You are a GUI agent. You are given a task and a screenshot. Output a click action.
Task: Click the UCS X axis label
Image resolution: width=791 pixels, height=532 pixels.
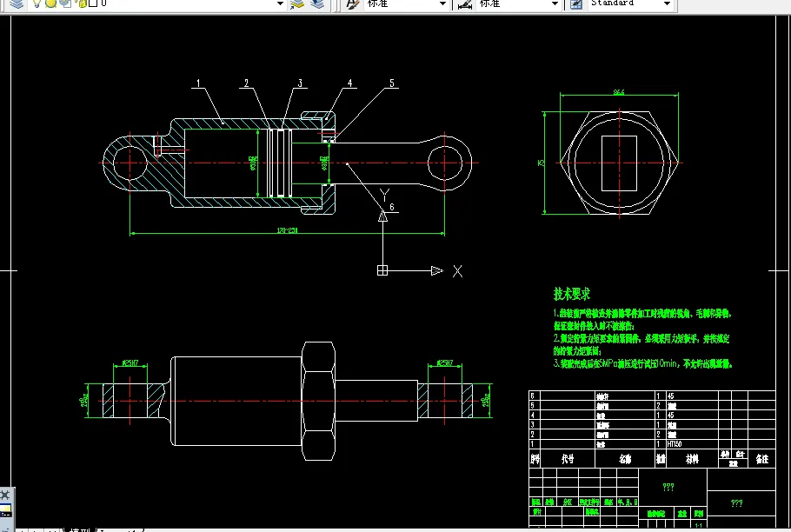pos(457,271)
